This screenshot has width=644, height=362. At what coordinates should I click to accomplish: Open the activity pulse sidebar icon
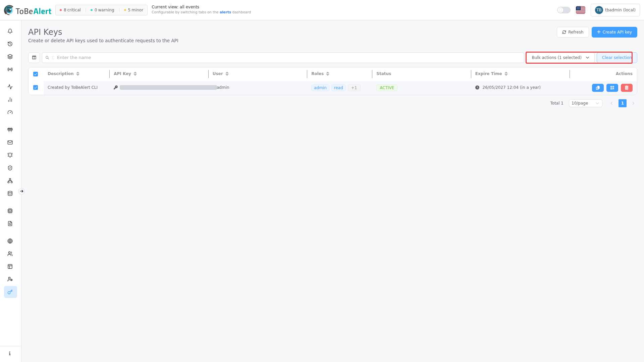10,87
